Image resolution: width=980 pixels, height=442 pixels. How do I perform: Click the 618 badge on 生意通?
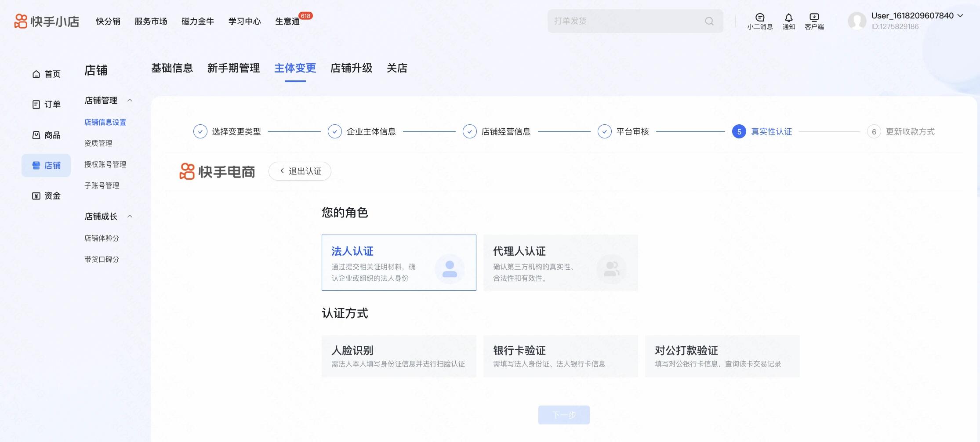tap(306, 16)
